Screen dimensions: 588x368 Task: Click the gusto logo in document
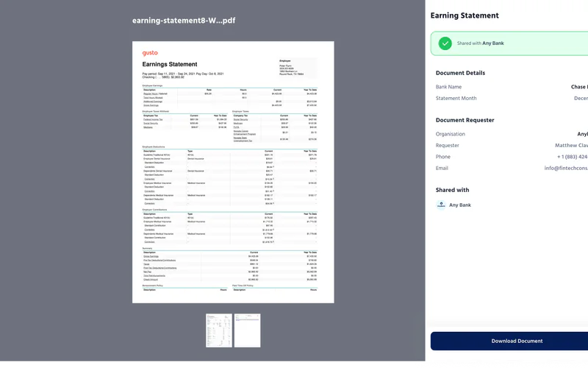[x=150, y=53]
